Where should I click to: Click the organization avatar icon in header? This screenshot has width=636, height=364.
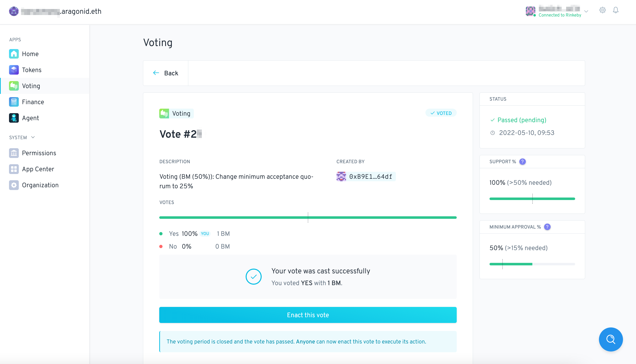click(14, 11)
